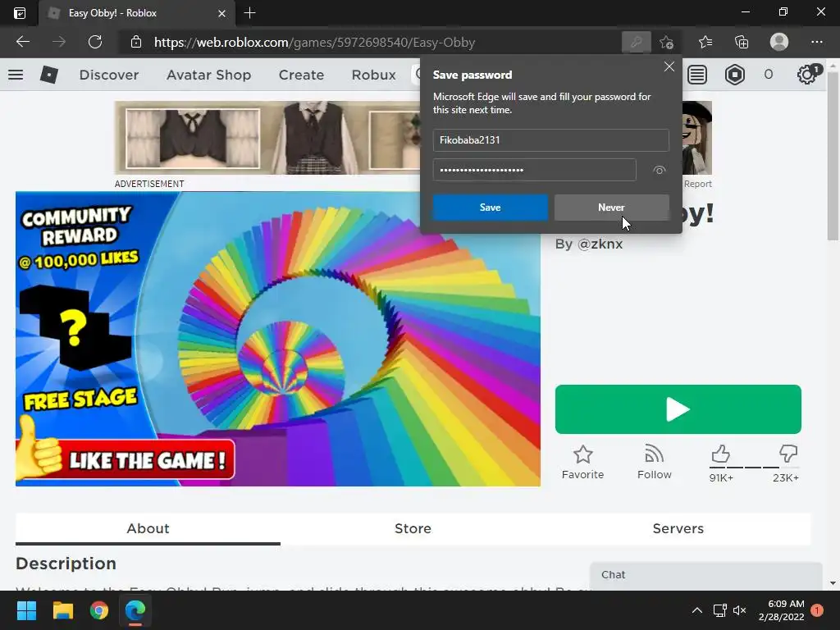The height and width of the screenshot is (630, 840).
Task: Click the Edge taskbar icon
Action: (135, 610)
